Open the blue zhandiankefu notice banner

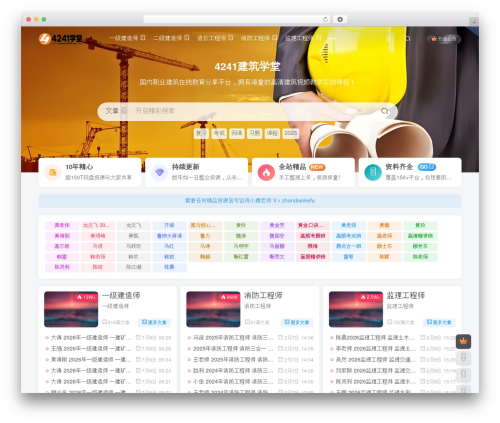coord(250,201)
